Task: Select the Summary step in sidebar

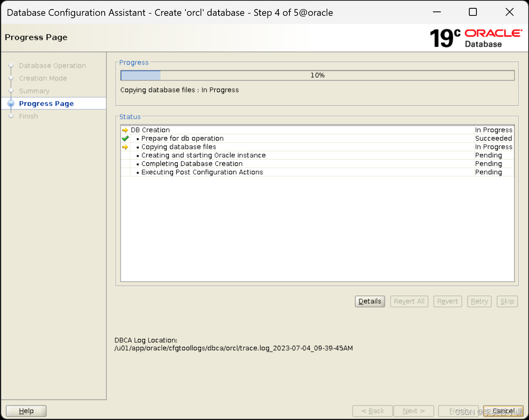Action: click(x=34, y=91)
